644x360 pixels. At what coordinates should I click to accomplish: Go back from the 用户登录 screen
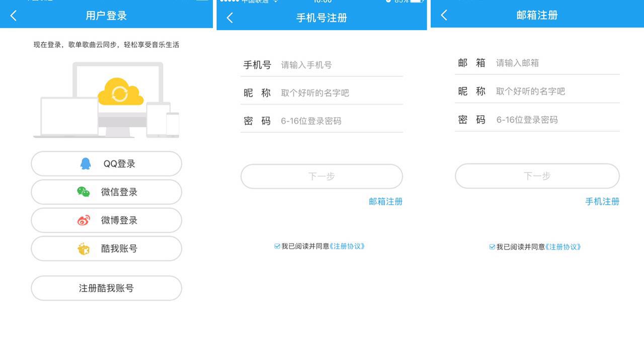[14, 16]
